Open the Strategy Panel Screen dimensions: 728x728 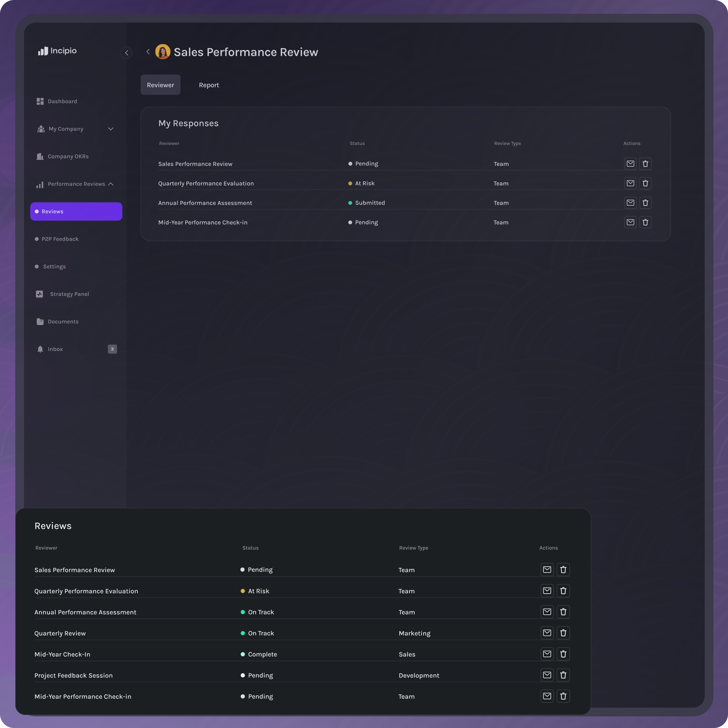point(69,293)
